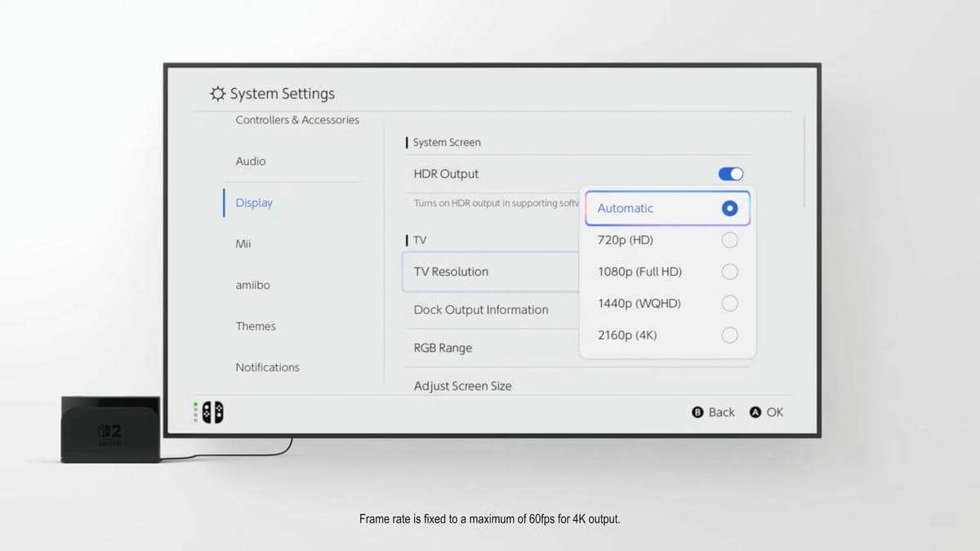Switch to the Audio settings section

point(250,161)
